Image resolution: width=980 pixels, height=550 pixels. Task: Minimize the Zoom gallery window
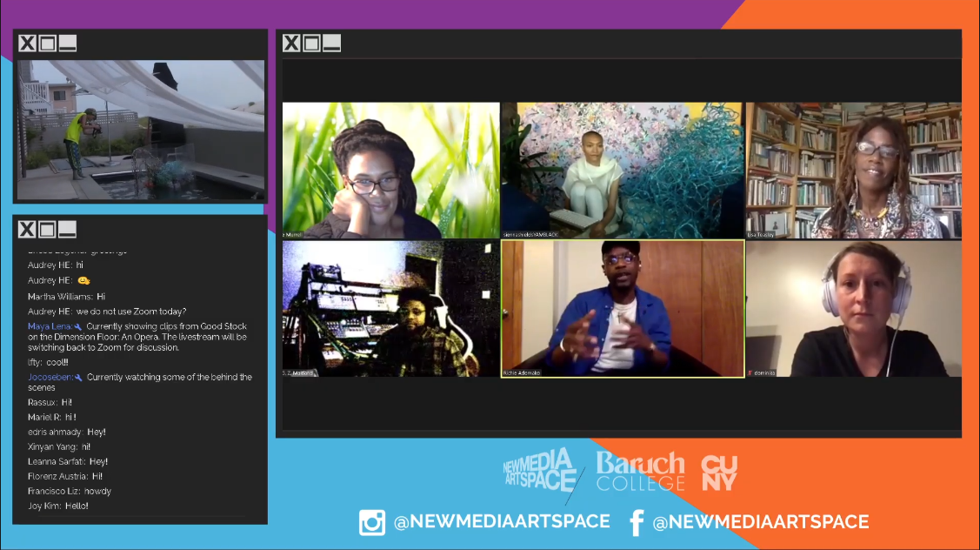(x=331, y=44)
